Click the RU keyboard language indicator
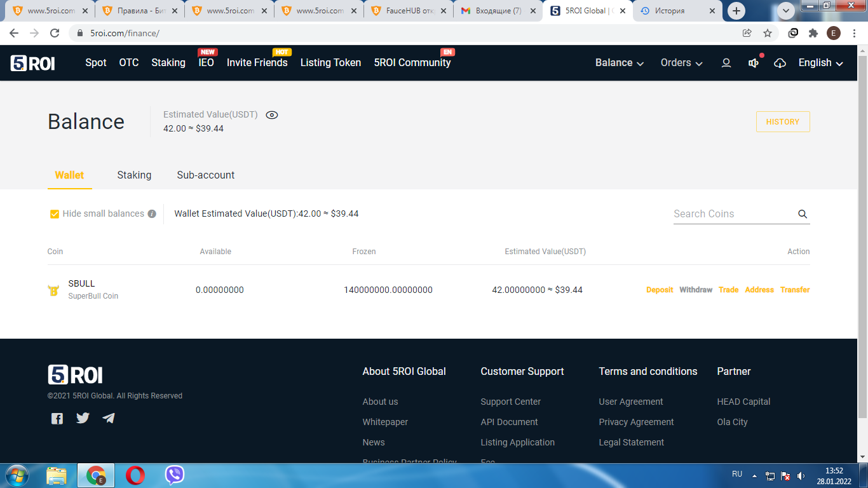Image resolution: width=868 pixels, height=488 pixels. click(x=737, y=474)
